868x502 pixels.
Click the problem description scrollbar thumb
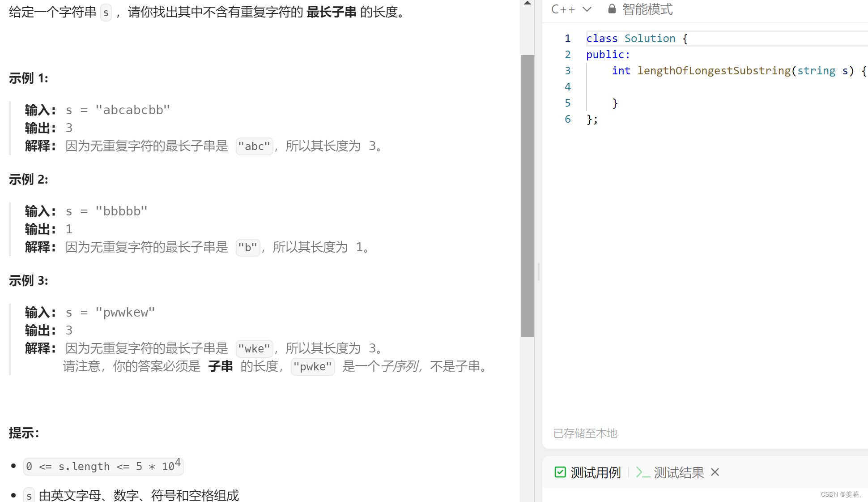528,196
